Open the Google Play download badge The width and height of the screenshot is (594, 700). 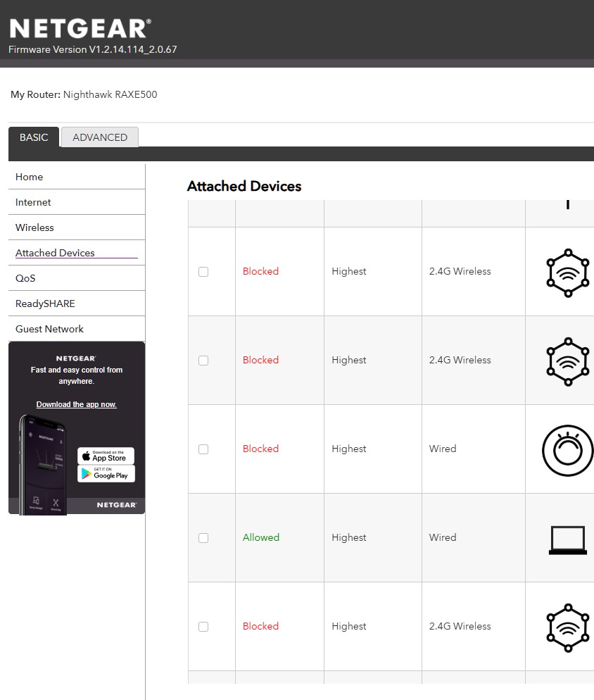coord(106,474)
